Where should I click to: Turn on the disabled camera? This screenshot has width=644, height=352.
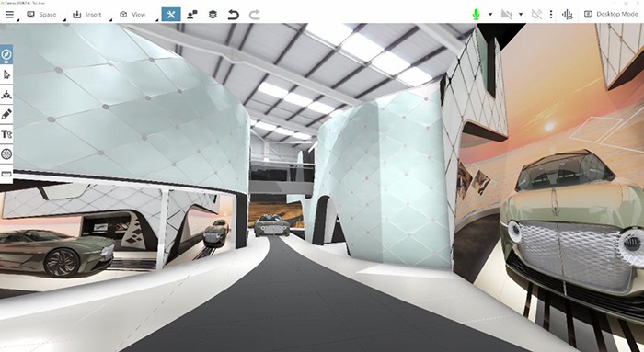pos(506,15)
